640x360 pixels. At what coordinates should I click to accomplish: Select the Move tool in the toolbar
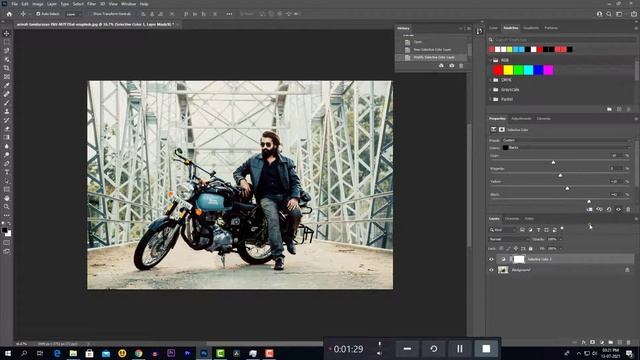pyautogui.click(x=7, y=33)
